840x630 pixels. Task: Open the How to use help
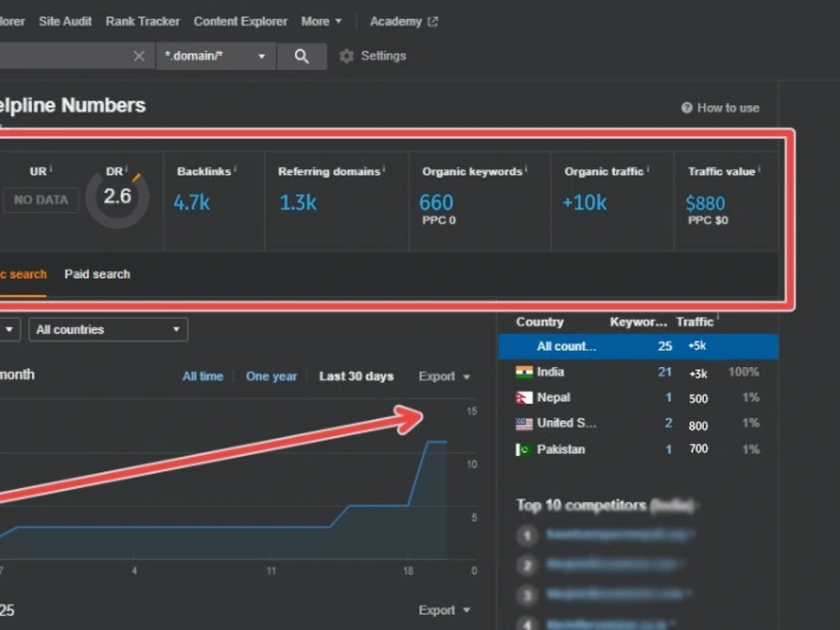click(x=720, y=108)
